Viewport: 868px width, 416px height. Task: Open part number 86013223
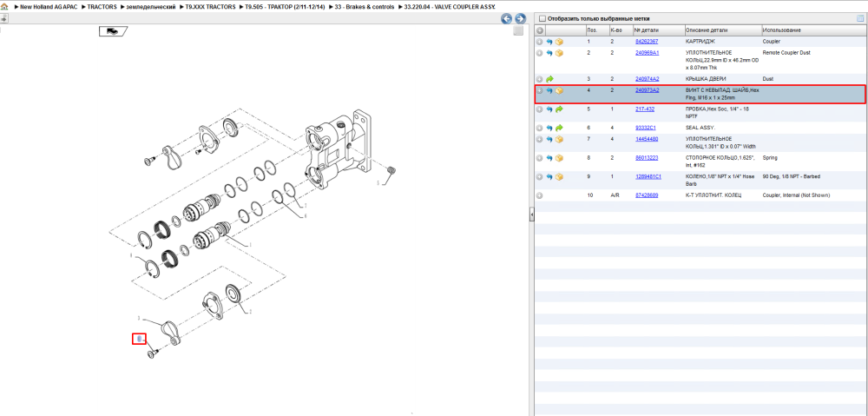coord(647,158)
